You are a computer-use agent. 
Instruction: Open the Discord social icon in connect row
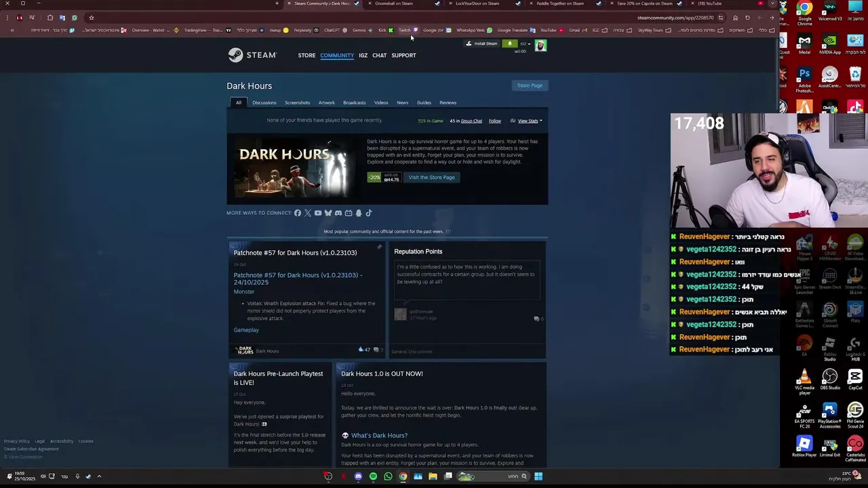coord(338,213)
